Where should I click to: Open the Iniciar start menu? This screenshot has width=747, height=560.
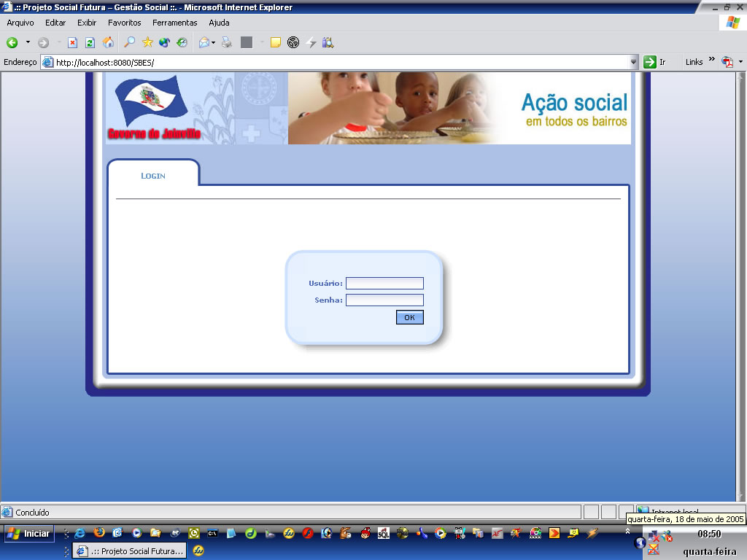click(29, 533)
